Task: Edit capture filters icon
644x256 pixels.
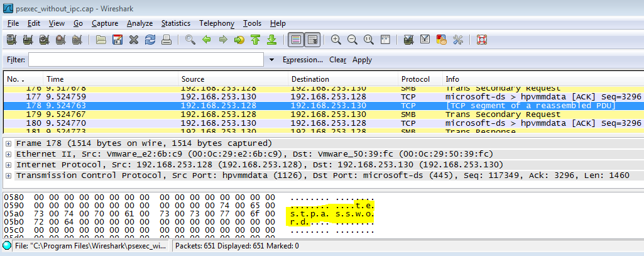Action: click(408, 40)
